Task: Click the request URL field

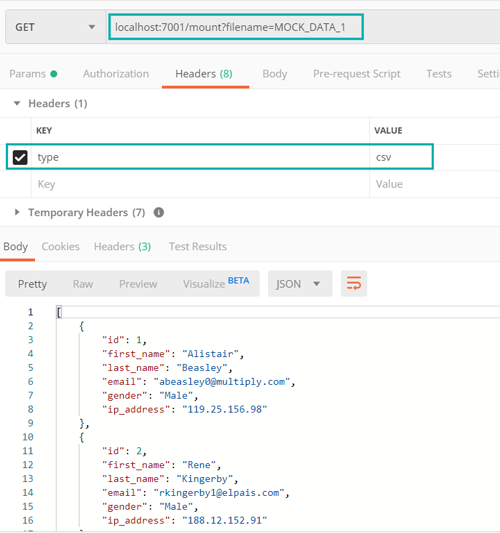Action: pyautogui.click(x=236, y=27)
